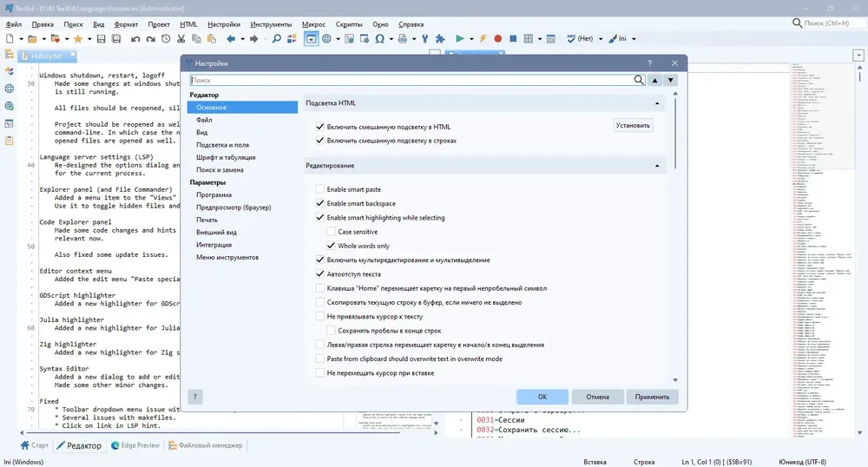Collapse the 'Редактирование' section
Screen dimensions: 868x467
click(657, 166)
